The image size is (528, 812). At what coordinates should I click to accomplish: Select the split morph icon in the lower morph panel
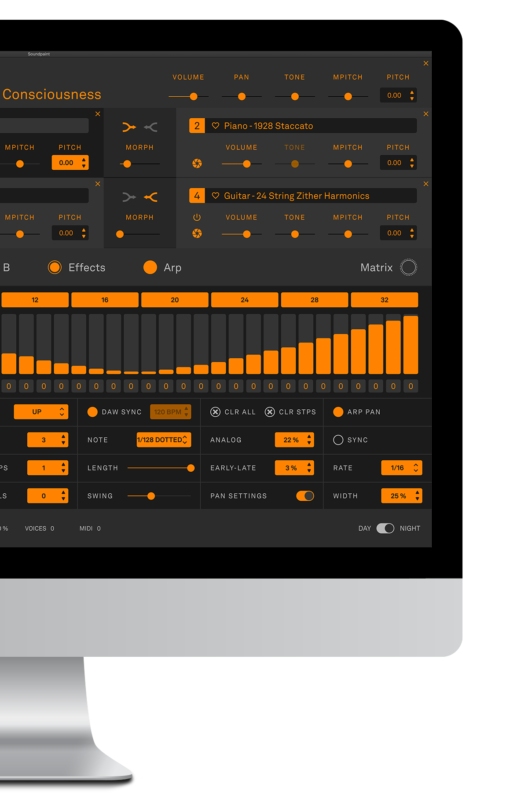click(150, 197)
